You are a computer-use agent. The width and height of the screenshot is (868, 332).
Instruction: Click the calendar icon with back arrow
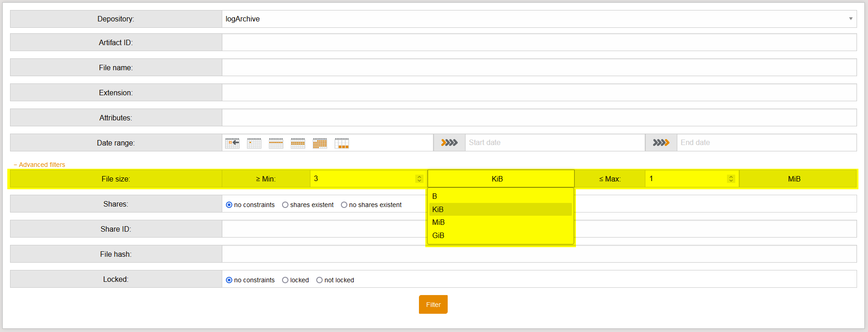232,143
